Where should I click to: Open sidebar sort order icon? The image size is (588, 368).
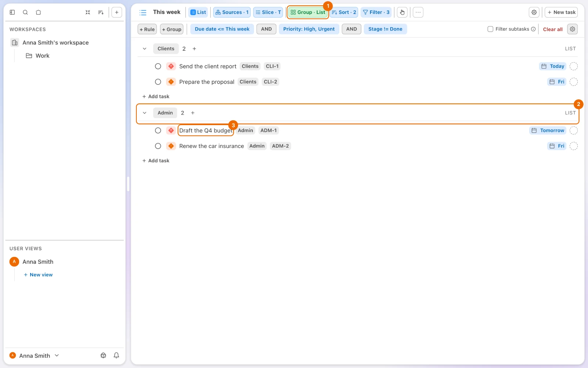pos(101,12)
